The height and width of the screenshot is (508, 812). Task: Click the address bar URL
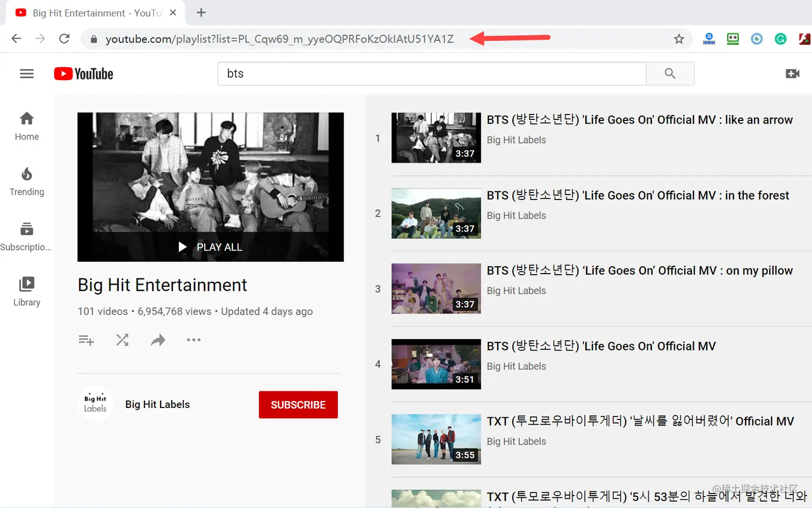coord(279,39)
